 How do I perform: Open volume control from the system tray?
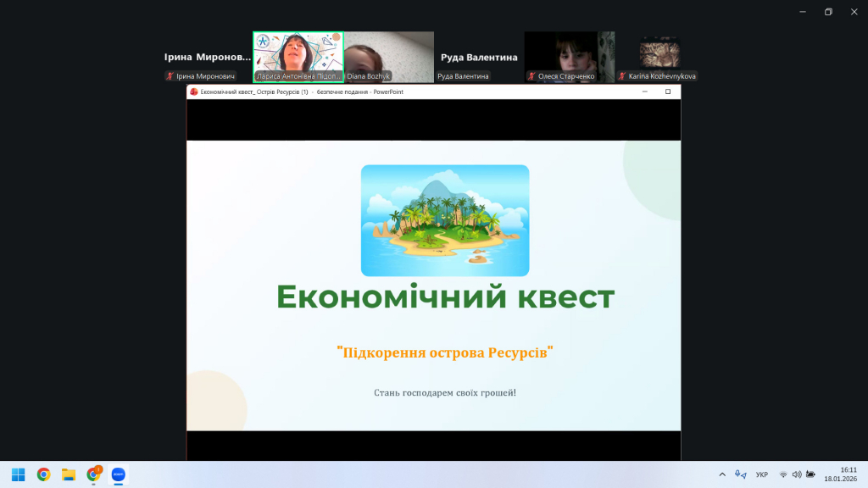coord(797,474)
